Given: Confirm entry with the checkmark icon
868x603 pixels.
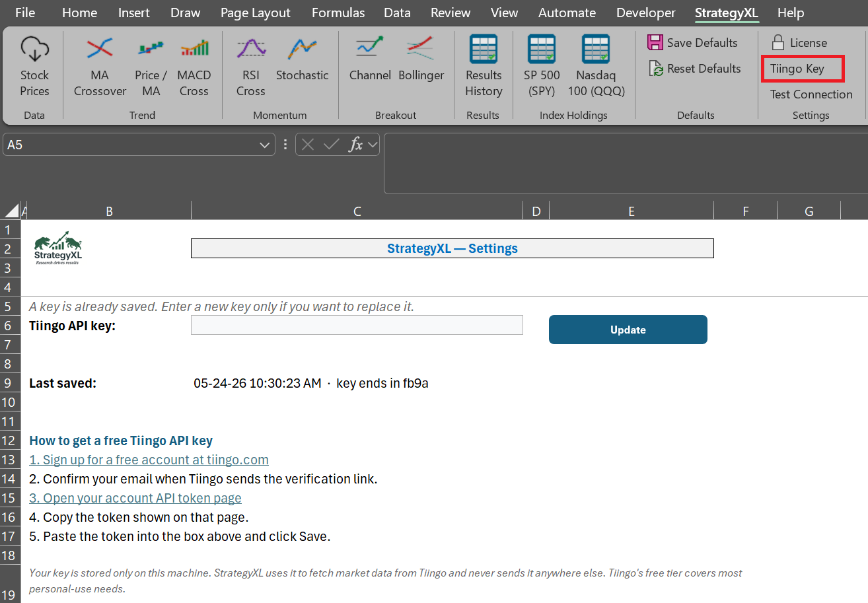Looking at the screenshot, I should 332,145.
